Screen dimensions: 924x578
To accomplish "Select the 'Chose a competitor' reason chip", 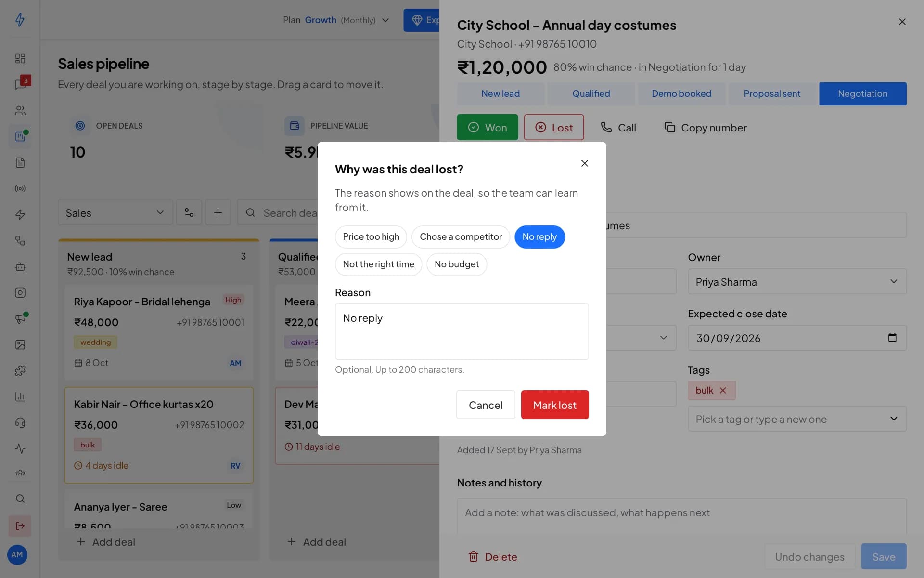I will pos(461,237).
